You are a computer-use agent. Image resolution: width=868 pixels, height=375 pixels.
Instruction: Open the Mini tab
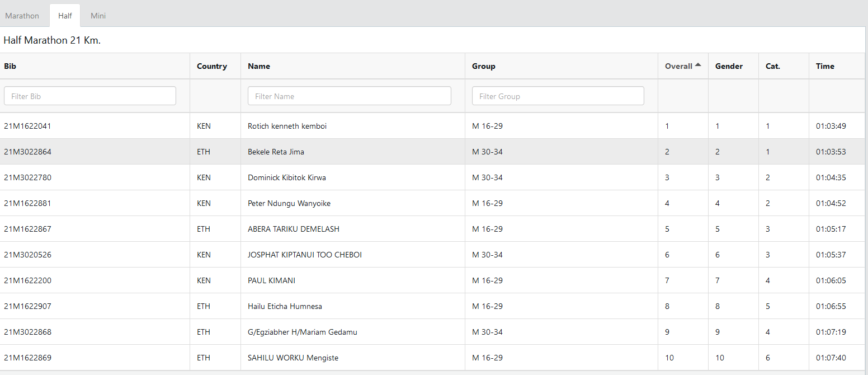[x=98, y=16]
